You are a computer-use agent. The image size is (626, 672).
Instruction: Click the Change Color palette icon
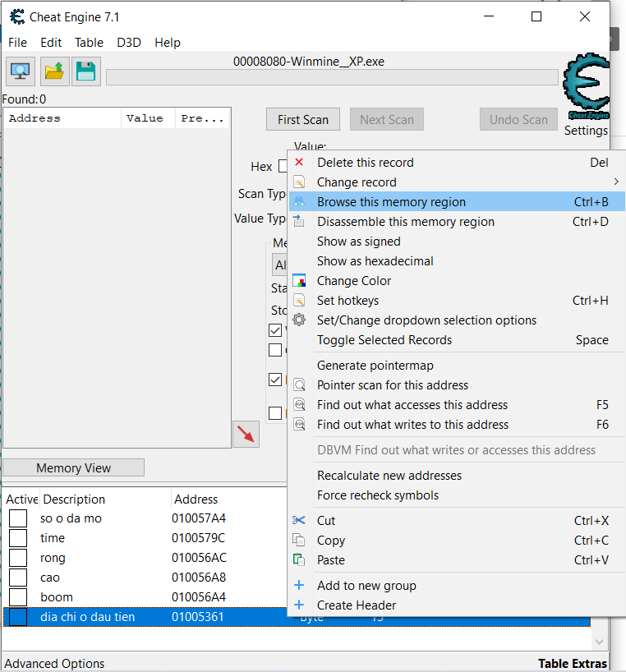(299, 280)
